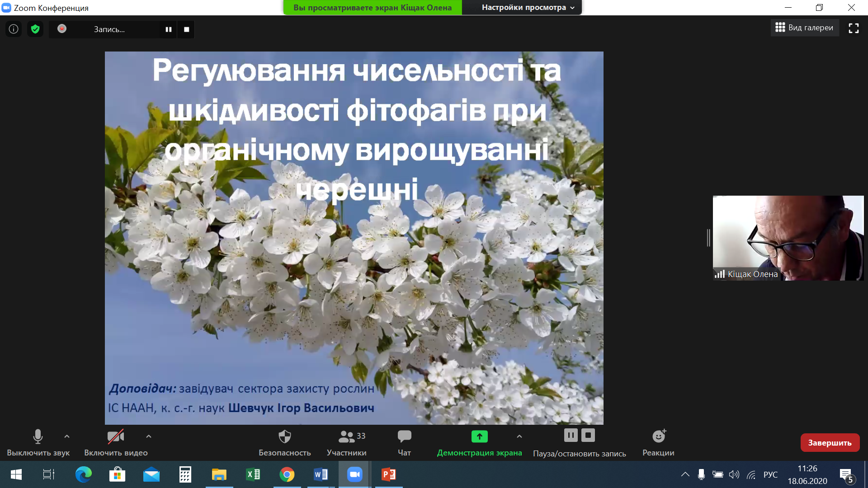Expand audio options arrow beside microphone
The width and height of the screenshot is (868, 488).
[67, 436]
